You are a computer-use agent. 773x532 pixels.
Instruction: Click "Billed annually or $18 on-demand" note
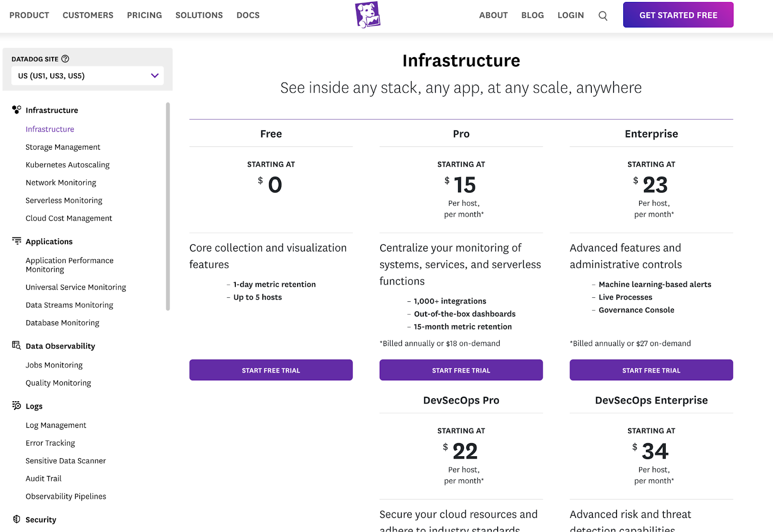[x=440, y=343]
